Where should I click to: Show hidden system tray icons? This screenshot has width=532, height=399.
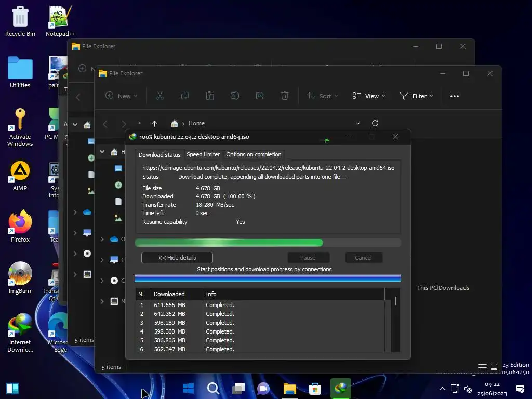point(442,389)
